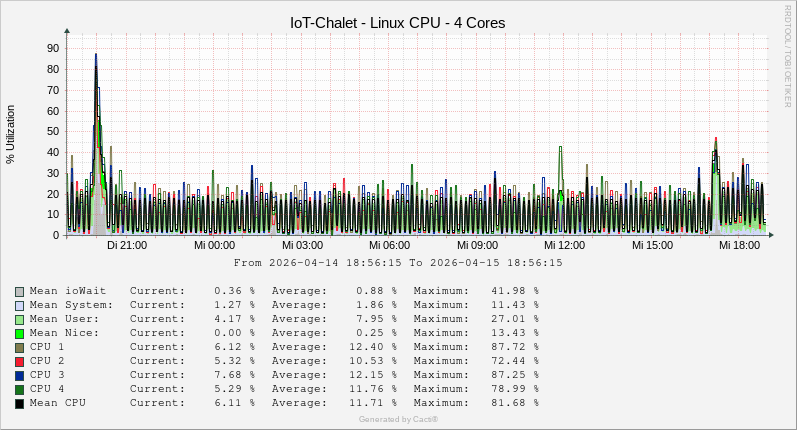Click the Mi 18:00 time axis label
The image size is (797, 430).
click(x=739, y=245)
